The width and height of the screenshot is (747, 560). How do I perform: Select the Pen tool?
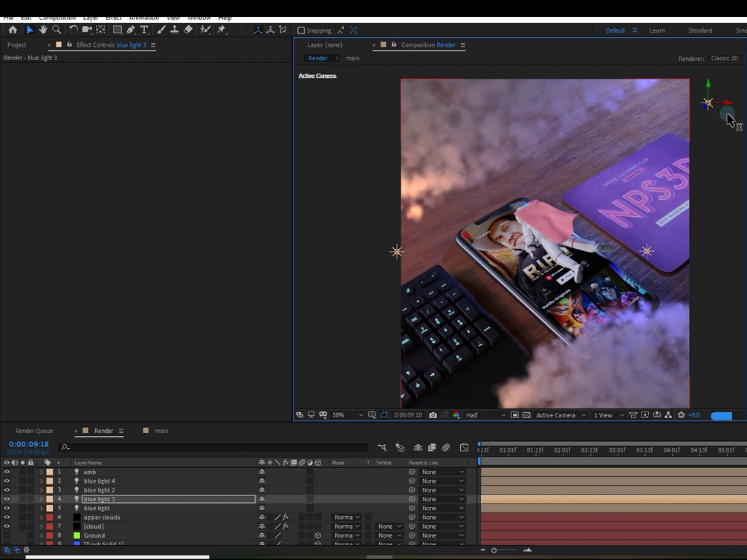coord(131,30)
